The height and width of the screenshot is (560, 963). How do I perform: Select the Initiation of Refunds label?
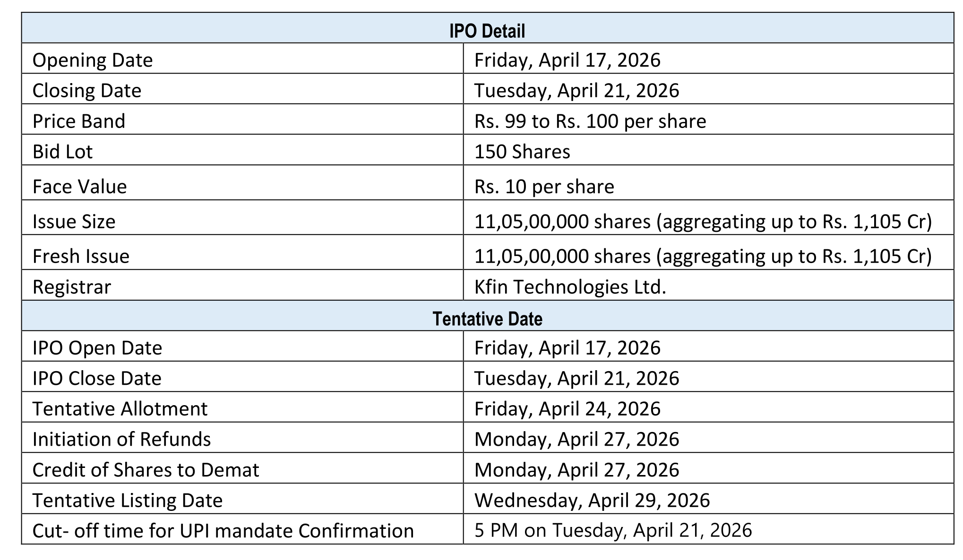pyautogui.click(x=121, y=439)
